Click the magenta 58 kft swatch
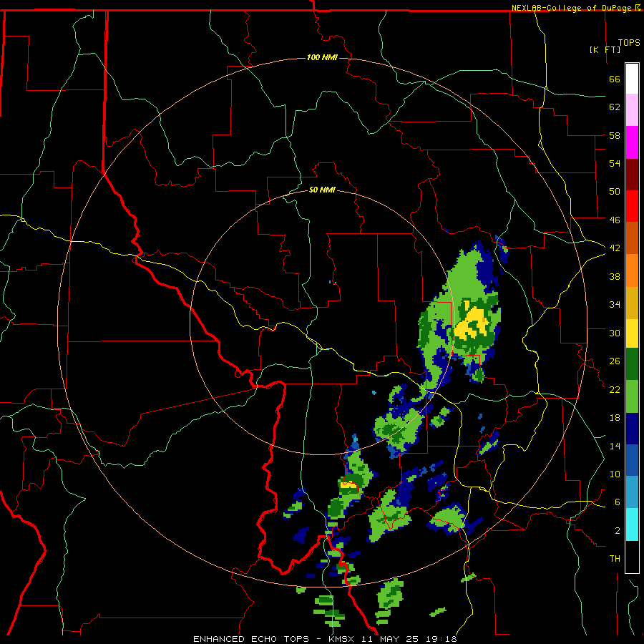644x644 pixels. pyautogui.click(x=632, y=142)
